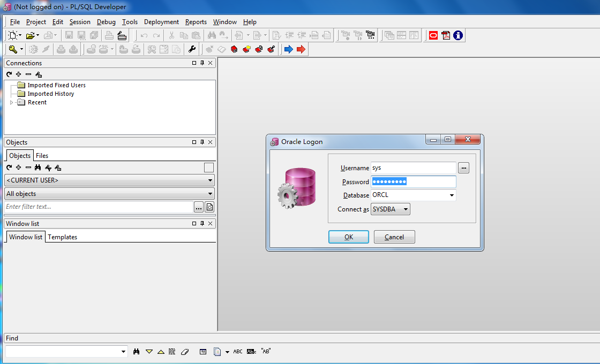This screenshot has height=364, width=600.
Task: Switch to the Templates tab
Action: tap(62, 237)
